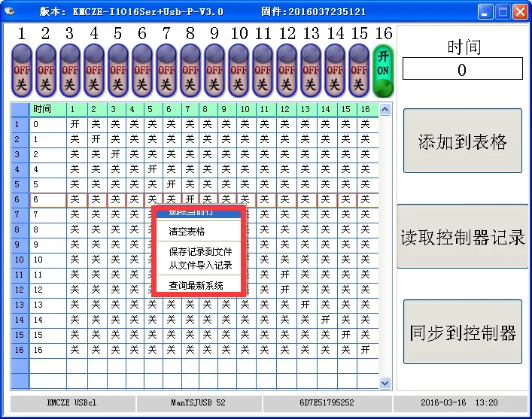Toggle channel 3 OFF switch

point(70,71)
